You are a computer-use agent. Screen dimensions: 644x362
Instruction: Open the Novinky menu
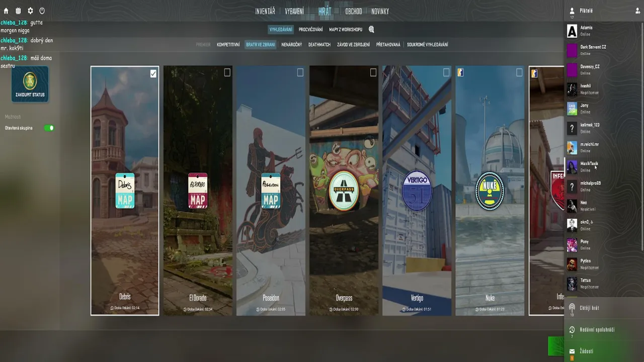coord(380,12)
